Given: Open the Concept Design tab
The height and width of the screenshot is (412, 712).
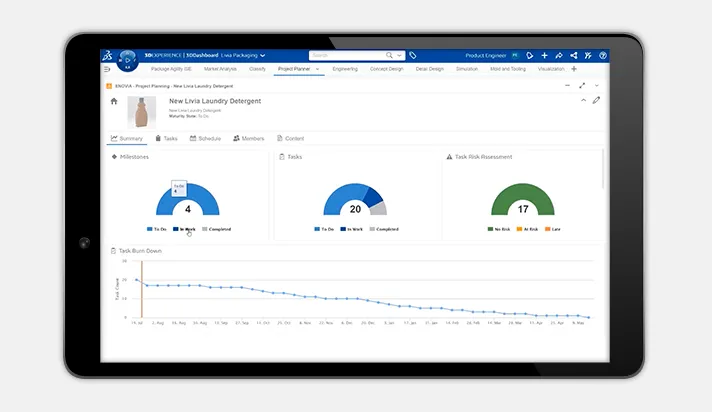Looking at the screenshot, I should coord(387,69).
